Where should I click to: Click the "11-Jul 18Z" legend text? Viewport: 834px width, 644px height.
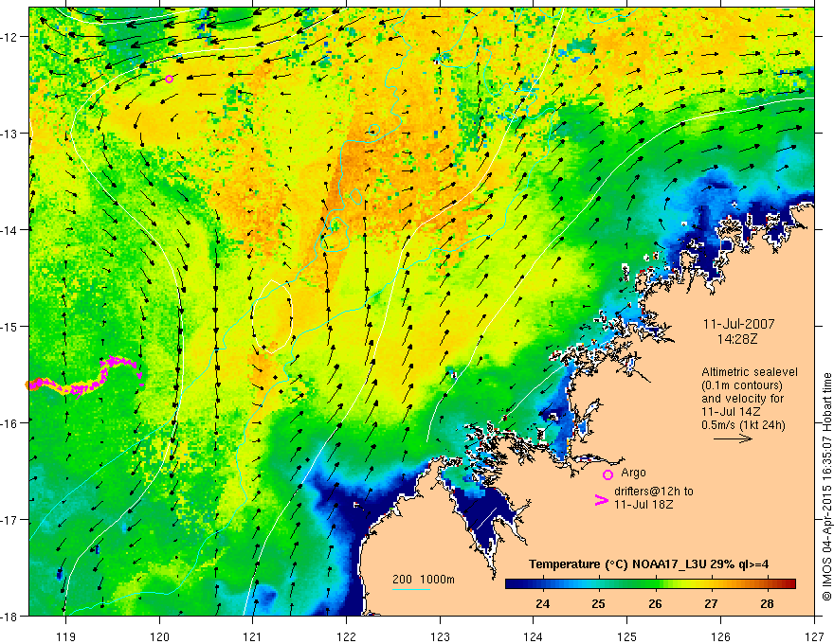click(644, 504)
